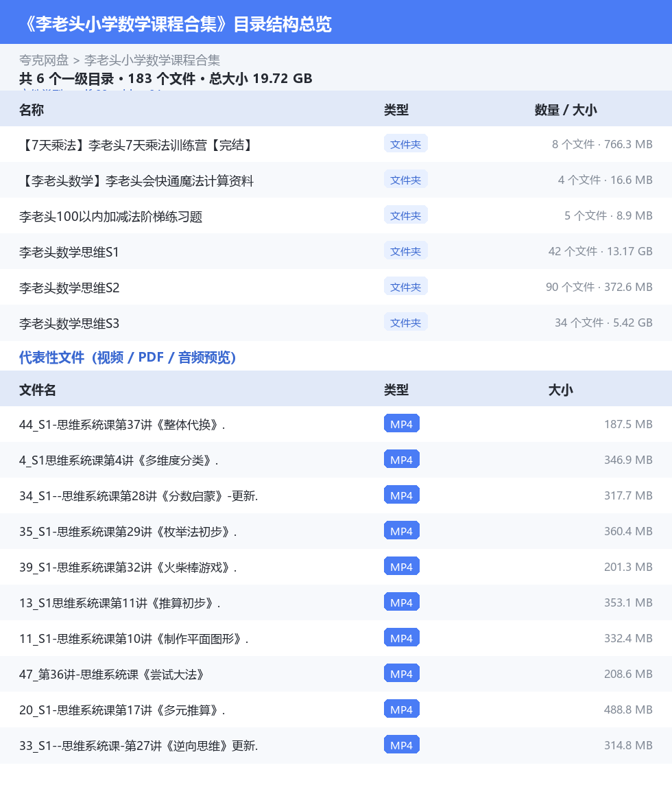Click the 360.4 MB size value

629,531
